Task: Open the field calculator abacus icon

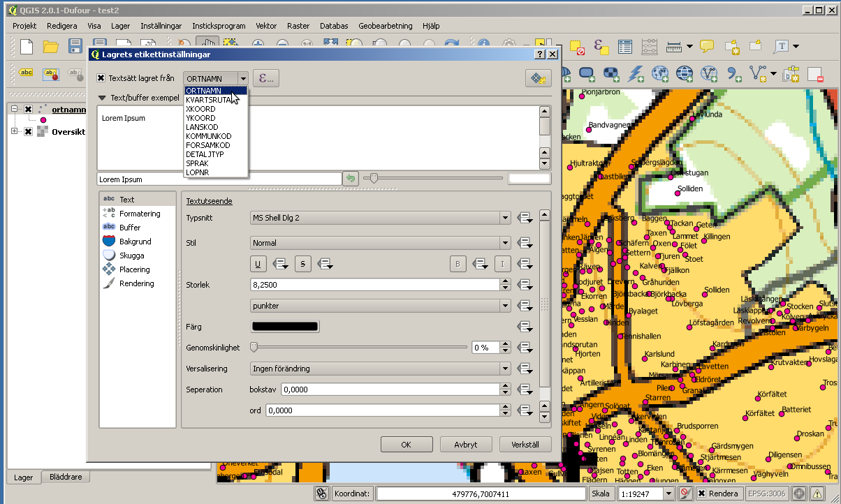Action: pos(650,47)
